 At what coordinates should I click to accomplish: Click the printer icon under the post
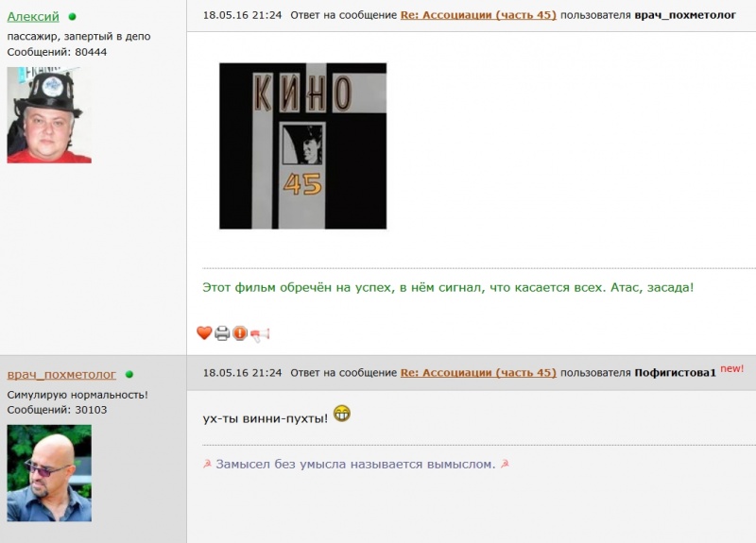pos(222,333)
